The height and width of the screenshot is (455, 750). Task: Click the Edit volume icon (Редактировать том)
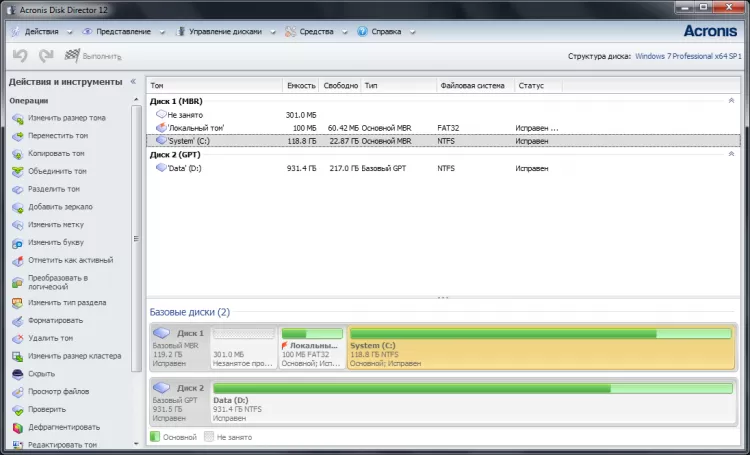pyautogui.click(x=18, y=445)
